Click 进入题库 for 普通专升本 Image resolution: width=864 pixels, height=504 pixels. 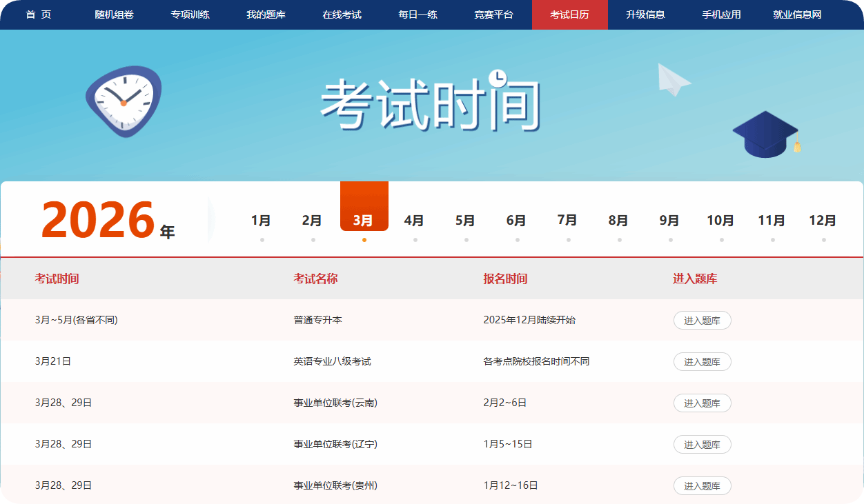(x=702, y=321)
